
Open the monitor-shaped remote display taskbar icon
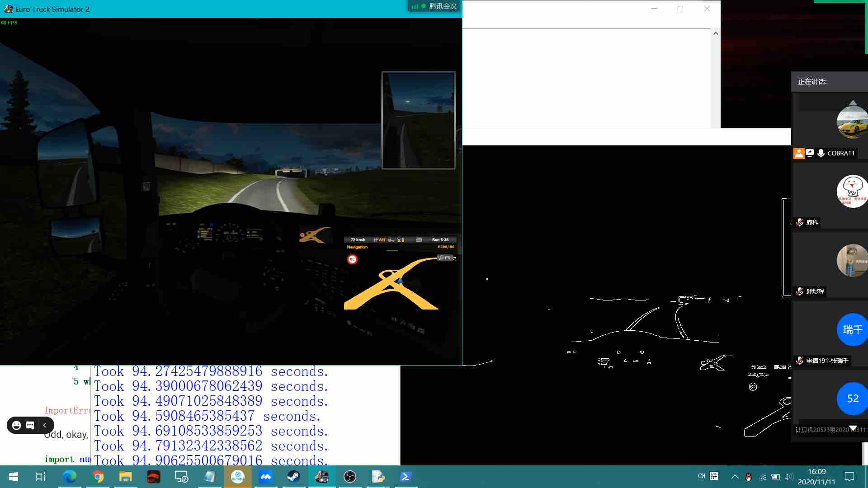point(181,477)
